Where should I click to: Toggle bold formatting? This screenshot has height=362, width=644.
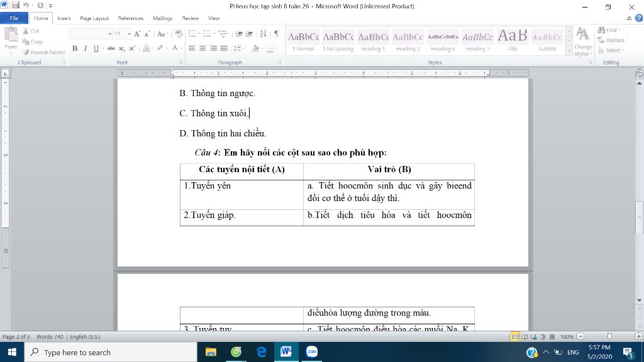75,48
